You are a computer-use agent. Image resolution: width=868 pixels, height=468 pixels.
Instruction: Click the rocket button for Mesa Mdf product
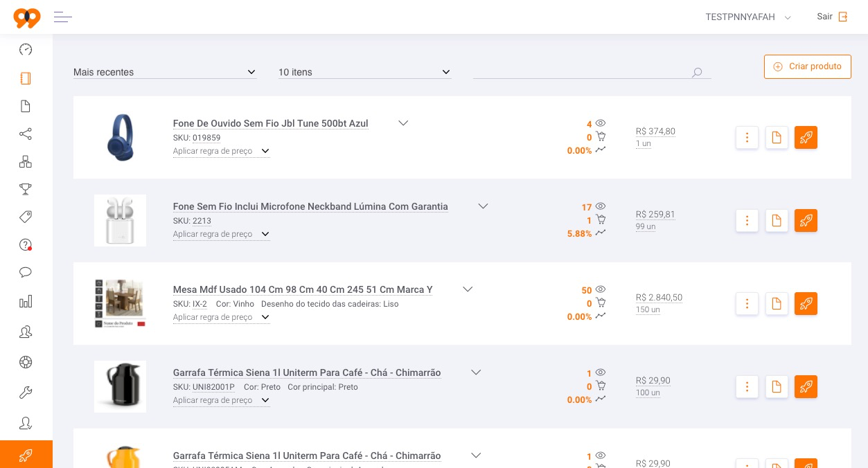[806, 303]
